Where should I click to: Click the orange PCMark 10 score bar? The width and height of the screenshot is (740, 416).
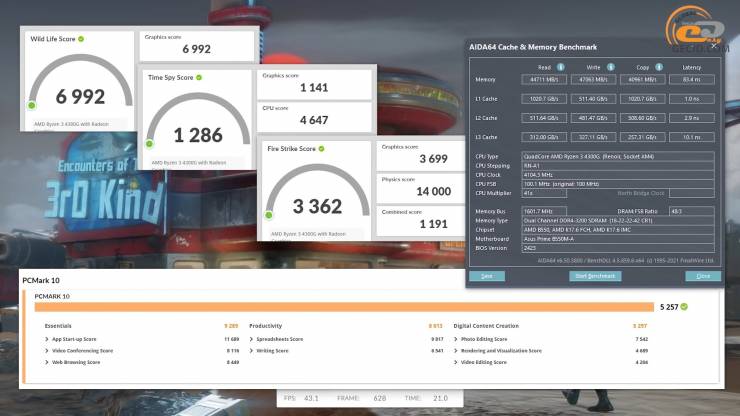(x=344, y=307)
